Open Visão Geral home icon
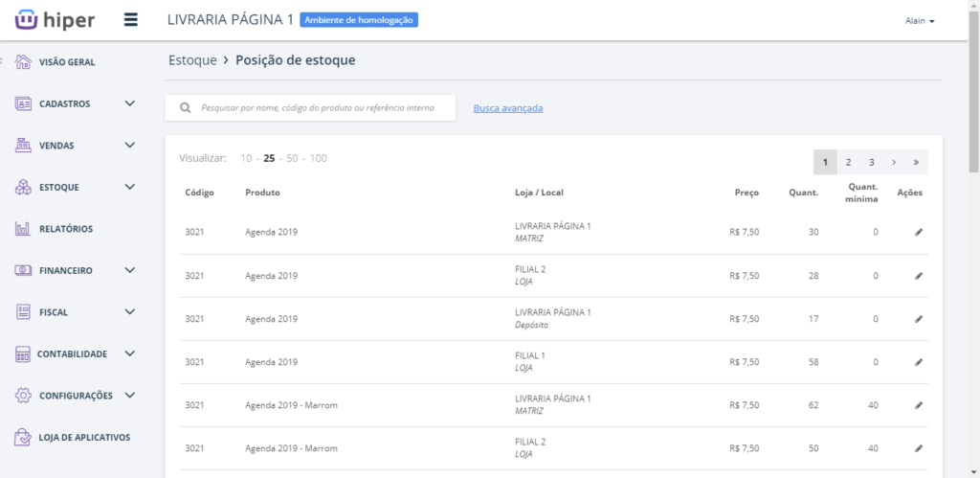 [24, 61]
